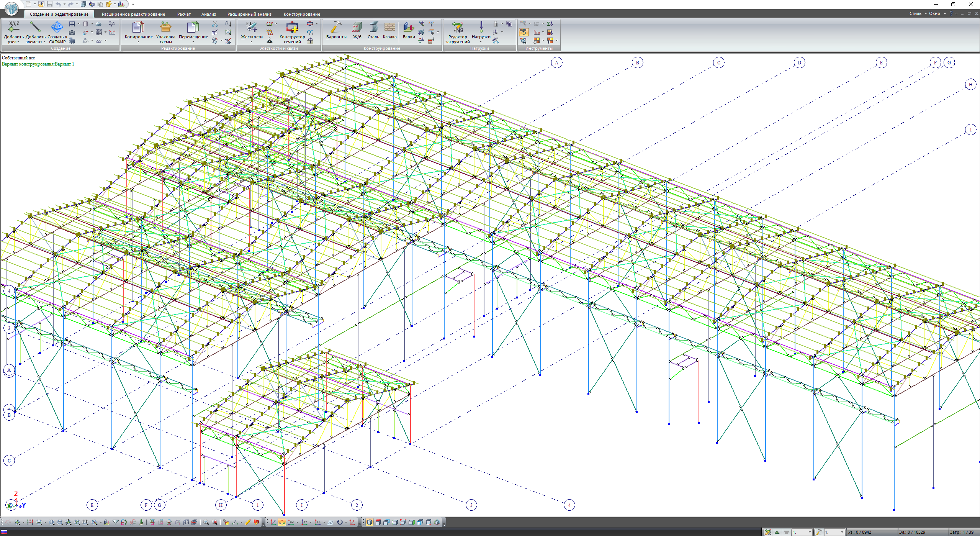Open the Редактор загружений tool
Screen dimensions: 980x536
click(457, 28)
